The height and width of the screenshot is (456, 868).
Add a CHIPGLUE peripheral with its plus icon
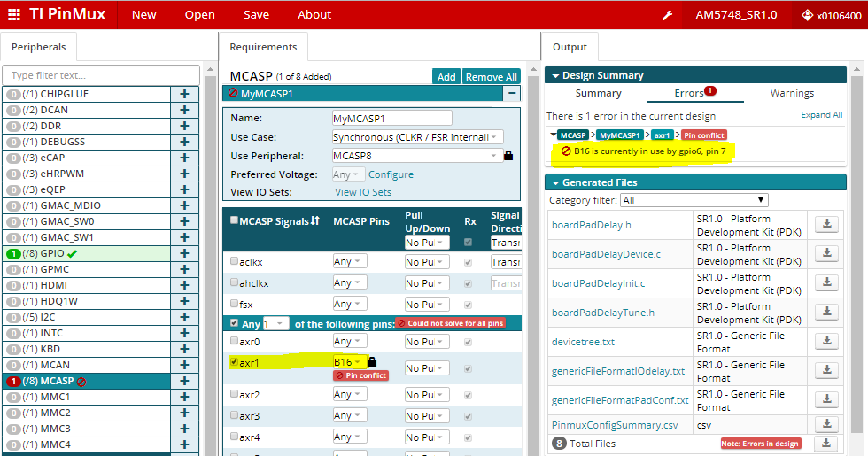click(184, 94)
